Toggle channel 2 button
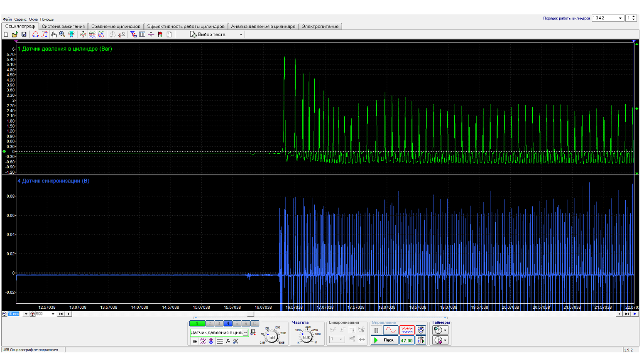Screen dimensions: 644x354 [x=210, y=323]
